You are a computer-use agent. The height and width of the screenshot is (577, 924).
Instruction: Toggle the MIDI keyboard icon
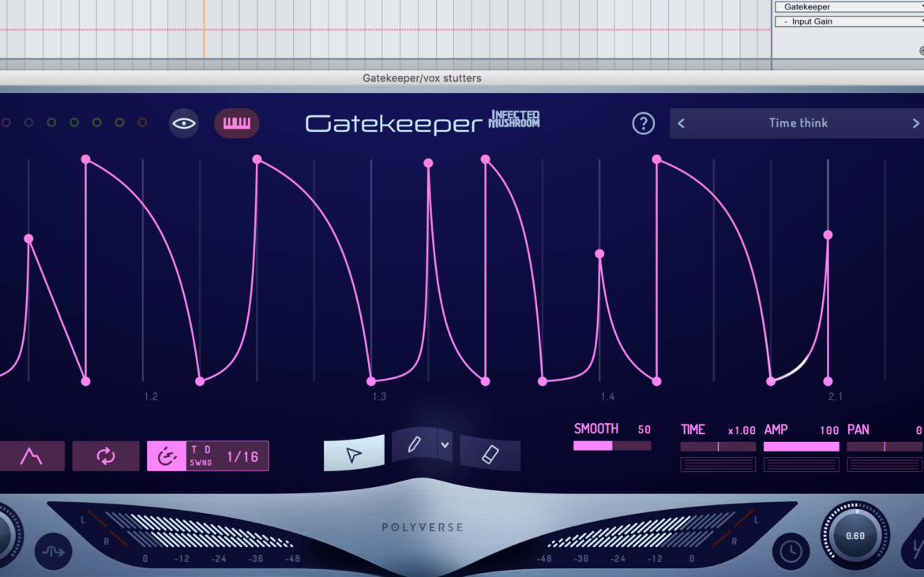[x=236, y=123]
